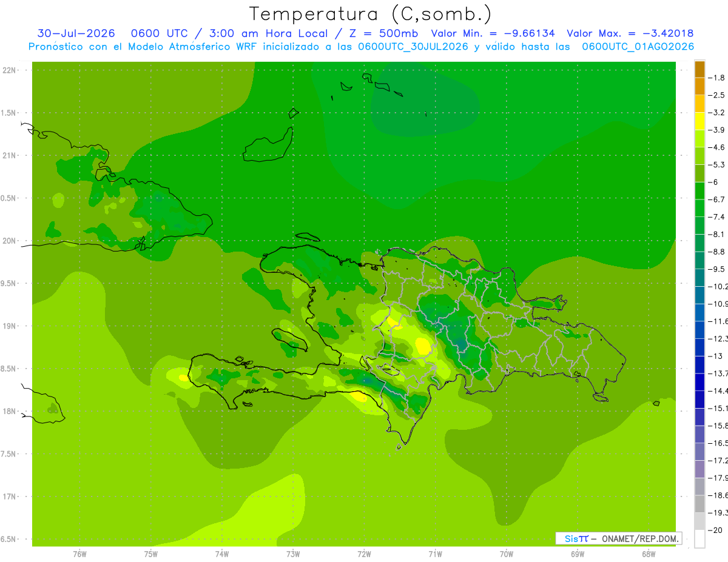Image resolution: width=728 pixels, height=562 pixels.
Task: Click the 'Valor Max. = -3.42018' value
Action: click(x=630, y=33)
